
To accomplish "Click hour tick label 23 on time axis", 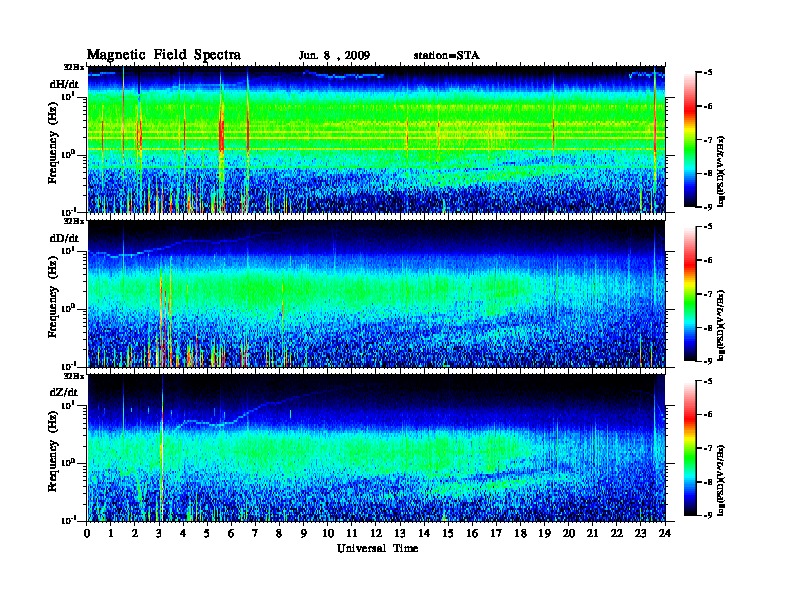I will coord(640,533).
